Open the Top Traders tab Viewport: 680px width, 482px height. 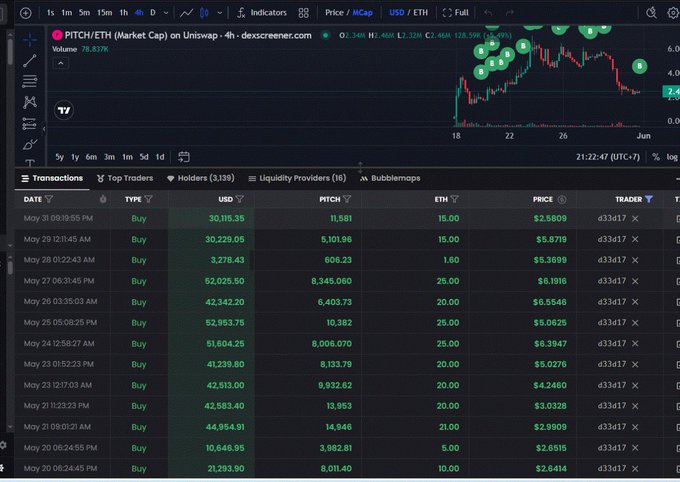click(125, 178)
